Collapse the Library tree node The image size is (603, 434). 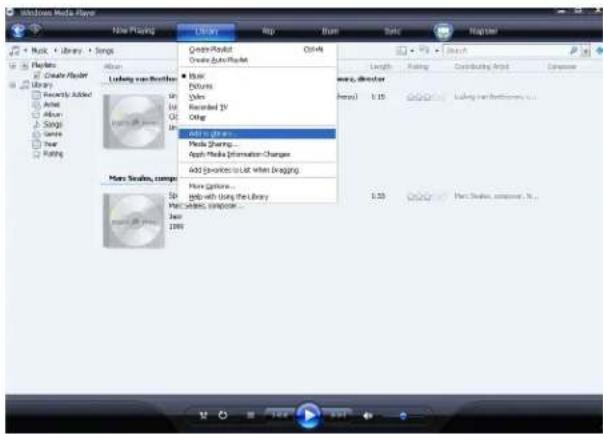(x=13, y=85)
